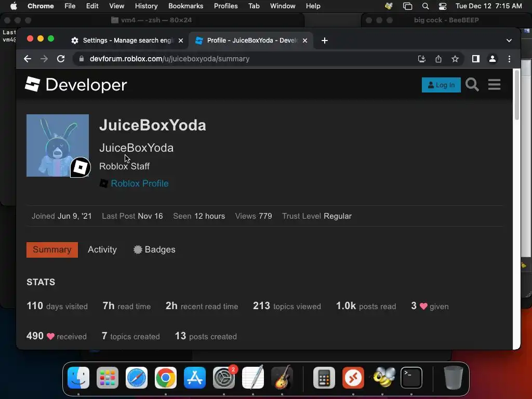
Task: Click the forward navigation arrow
Action: click(44, 59)
